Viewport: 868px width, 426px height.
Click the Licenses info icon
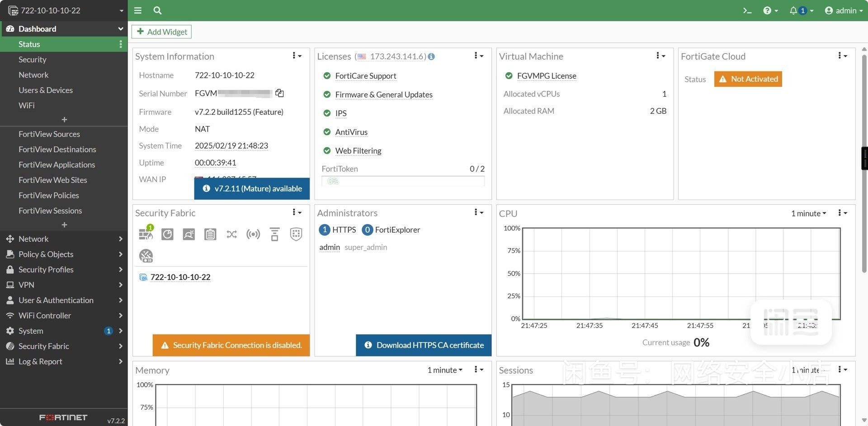[x=431, y=56]
